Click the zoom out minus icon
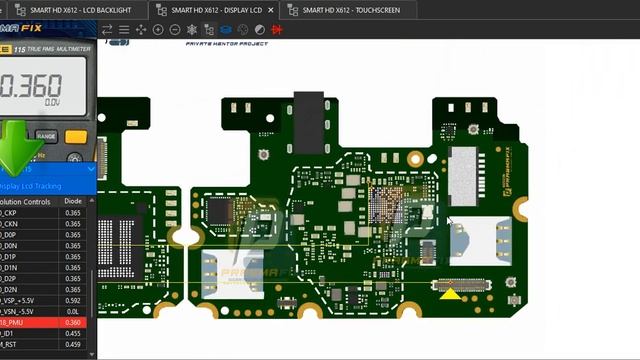Viewport: 640px width, 360px height. tap(175, 29)
